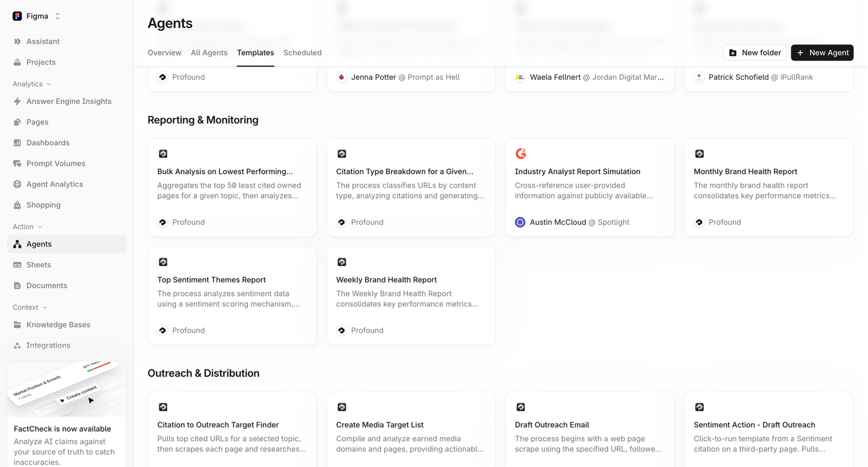Open Bulk Analysis on Lowest Performing template
This screenshot has width=868, height=467.
232,188
